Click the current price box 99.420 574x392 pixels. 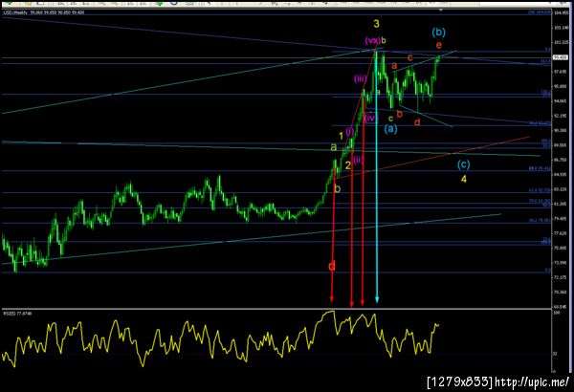tap(559, 57)
